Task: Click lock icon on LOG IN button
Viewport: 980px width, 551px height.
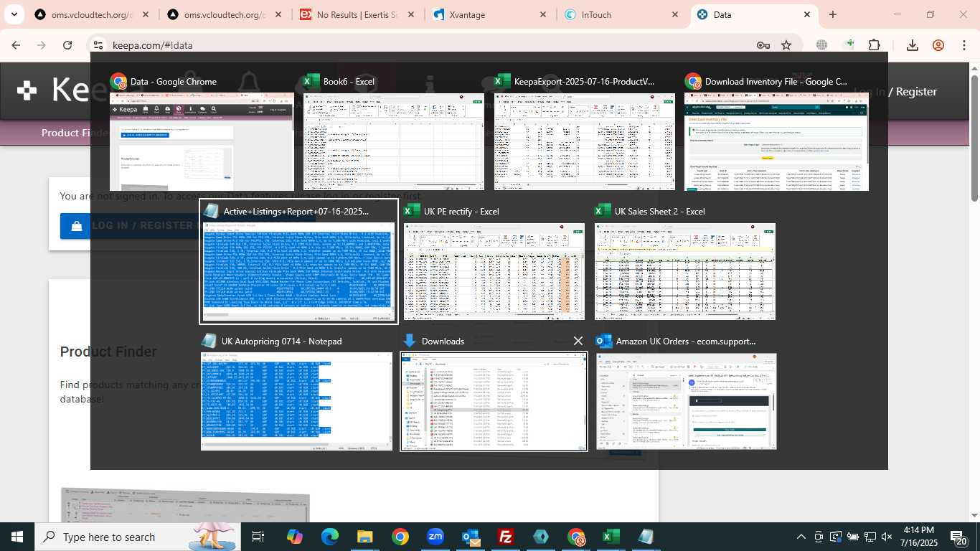Action: tap(77, 225)
